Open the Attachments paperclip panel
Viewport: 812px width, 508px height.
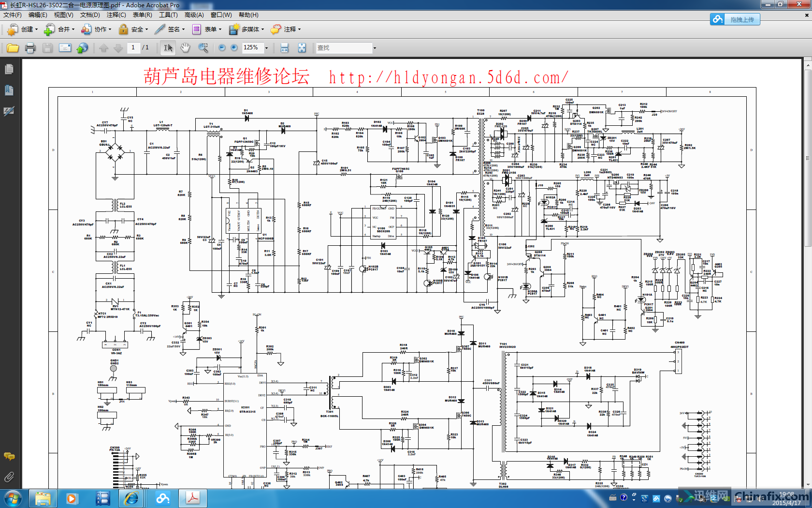(9, 477)
